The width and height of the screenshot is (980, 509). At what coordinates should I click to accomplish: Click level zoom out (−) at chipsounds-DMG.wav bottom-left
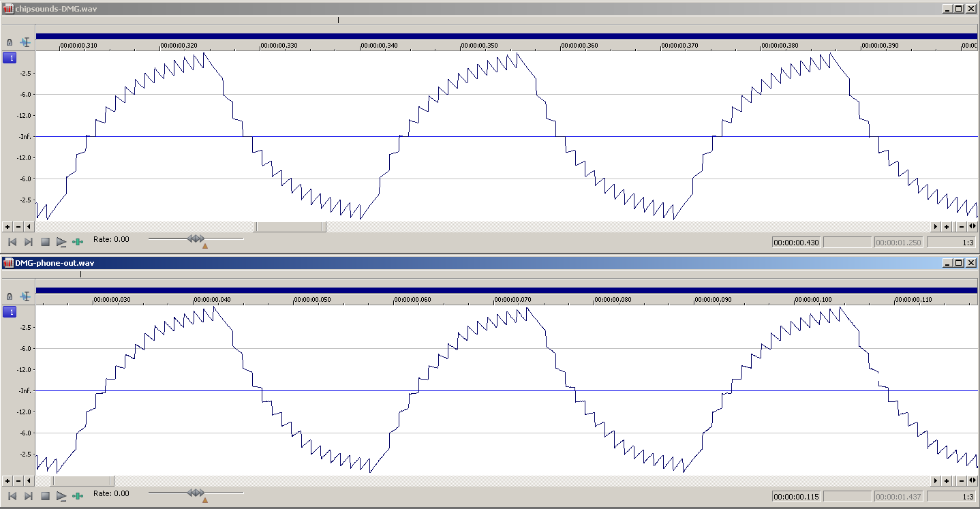18,227
